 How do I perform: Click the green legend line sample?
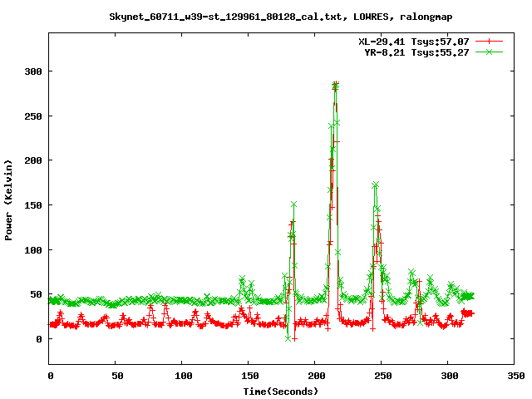pyautogui.click(x=489, y=52)
